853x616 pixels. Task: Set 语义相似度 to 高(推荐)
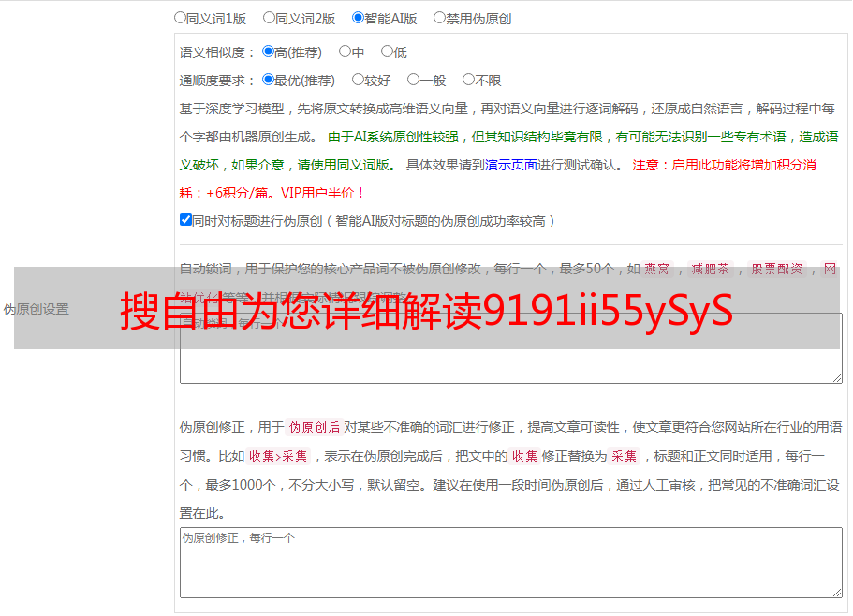point(268,51)
